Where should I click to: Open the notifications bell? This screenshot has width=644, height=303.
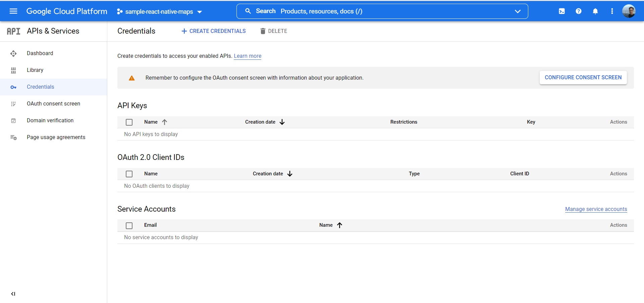click(x=595, y=11)
